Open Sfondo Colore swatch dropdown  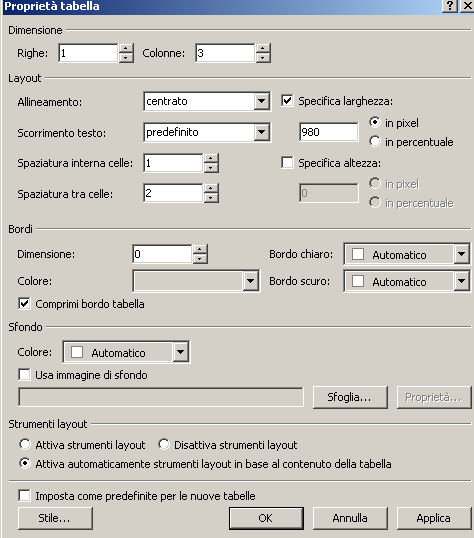(x=181, y=352)
